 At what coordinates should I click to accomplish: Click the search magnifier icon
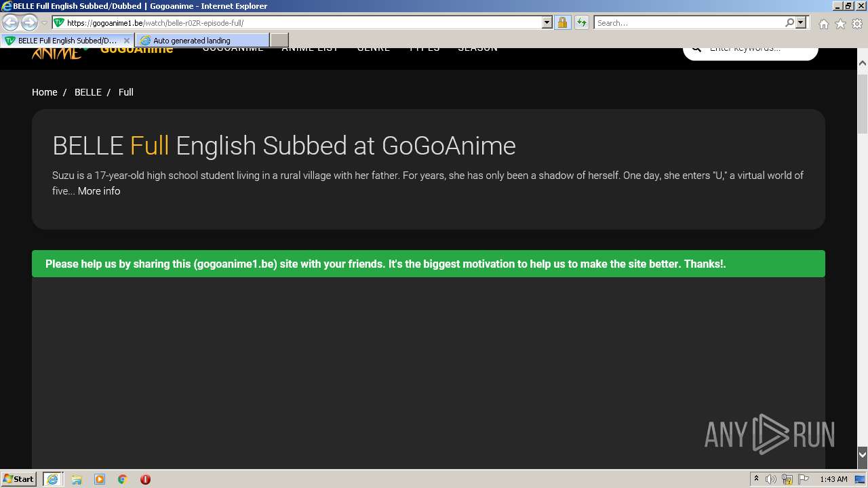[789, 22]
